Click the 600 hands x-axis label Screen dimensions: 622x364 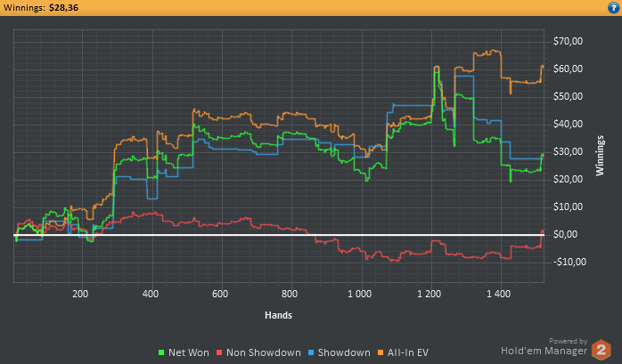pos(220,294)
